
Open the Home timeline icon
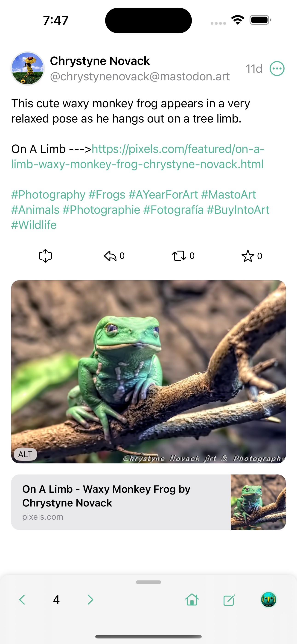coord(192,600)
